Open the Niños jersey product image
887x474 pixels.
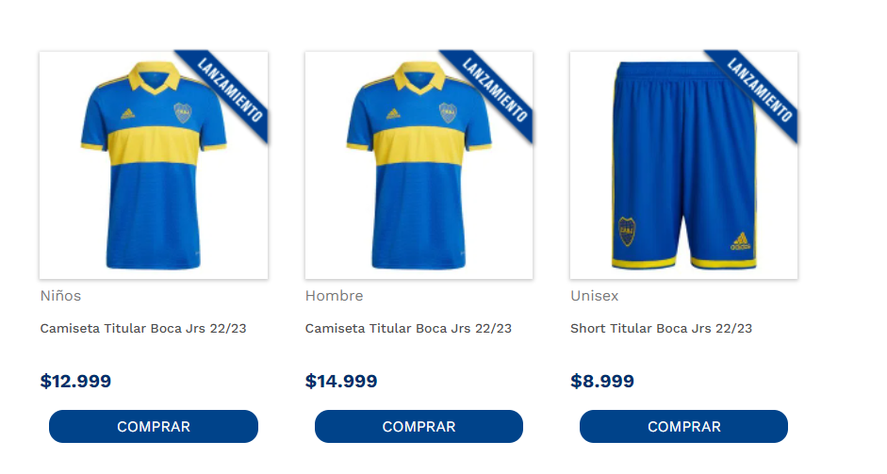[154, 165]
